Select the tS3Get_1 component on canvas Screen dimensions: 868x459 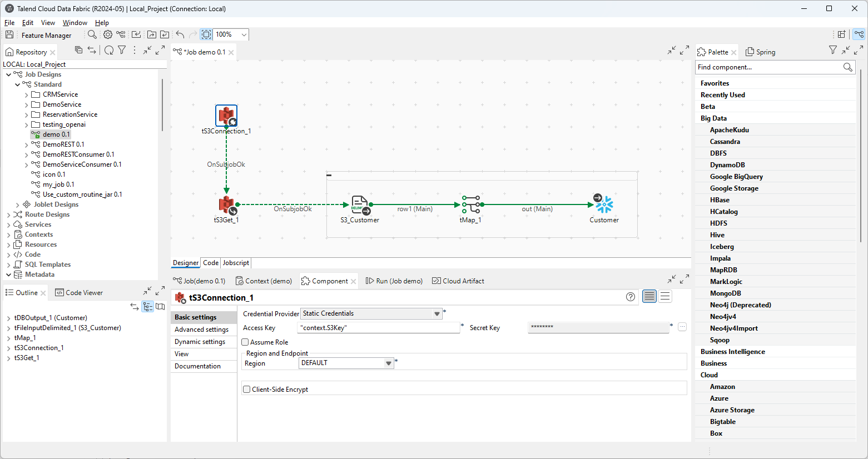[227, 205]
